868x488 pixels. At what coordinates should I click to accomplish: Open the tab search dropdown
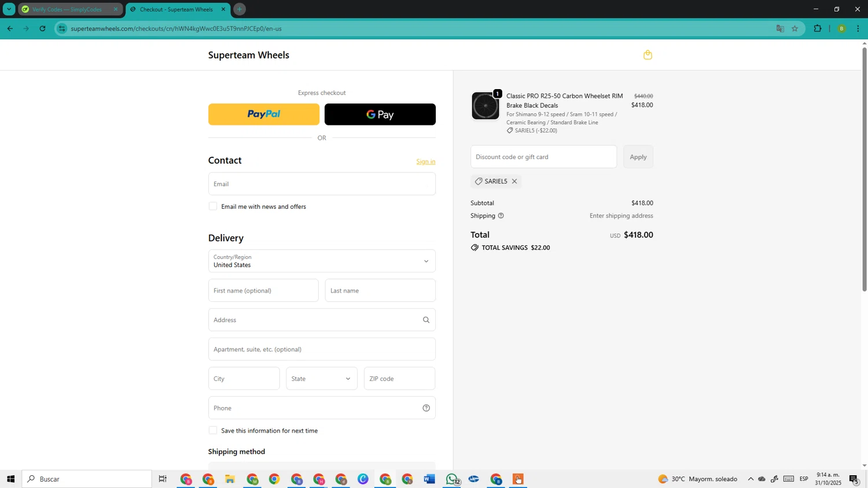[9, 9]
